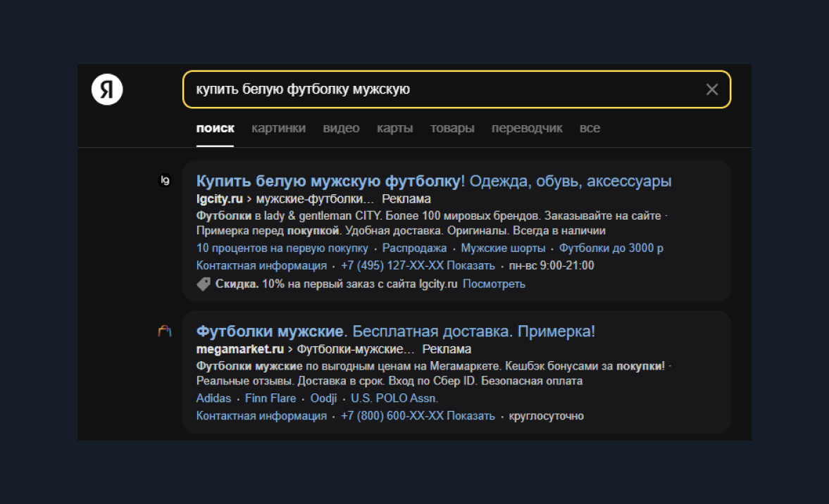Click the Реклама label on megamarket ad
This screenshot has height=504, width=829.
pyautogui.click(x=447, y=349)
